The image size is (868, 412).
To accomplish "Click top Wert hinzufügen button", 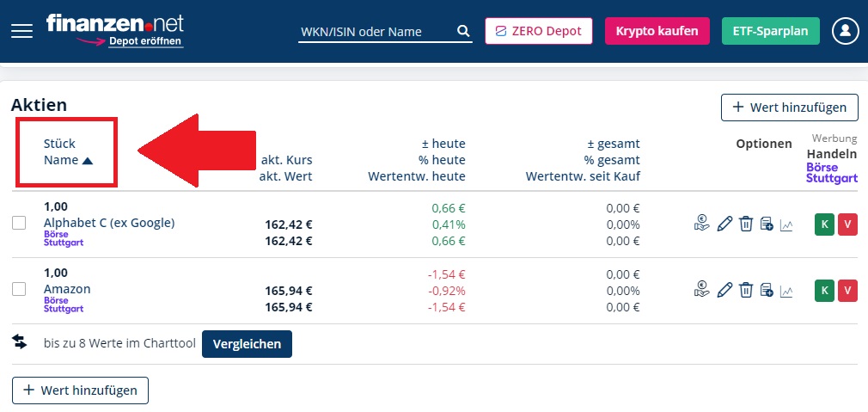I will pos(790,108).
